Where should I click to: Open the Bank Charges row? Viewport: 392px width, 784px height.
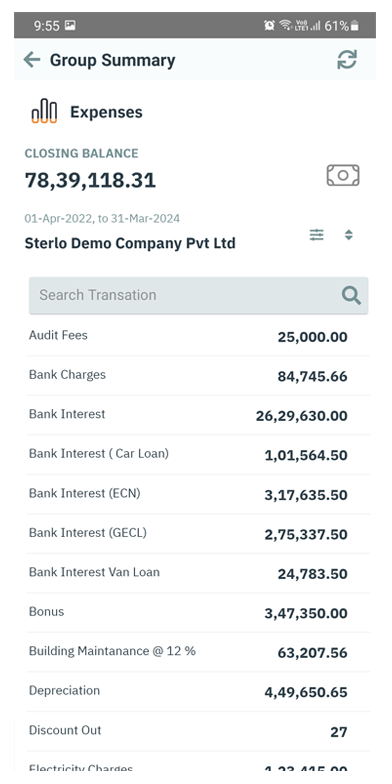point(198,376)
